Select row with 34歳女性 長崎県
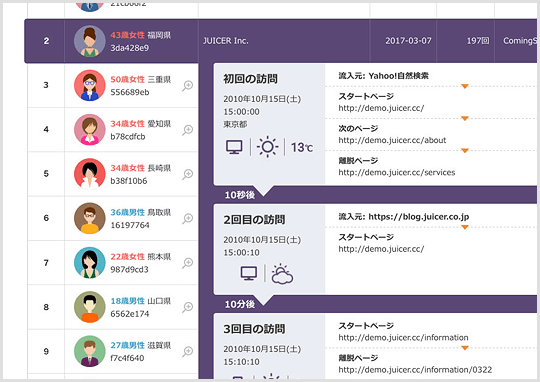Screen dimensions: 540x382 (113, 174)
